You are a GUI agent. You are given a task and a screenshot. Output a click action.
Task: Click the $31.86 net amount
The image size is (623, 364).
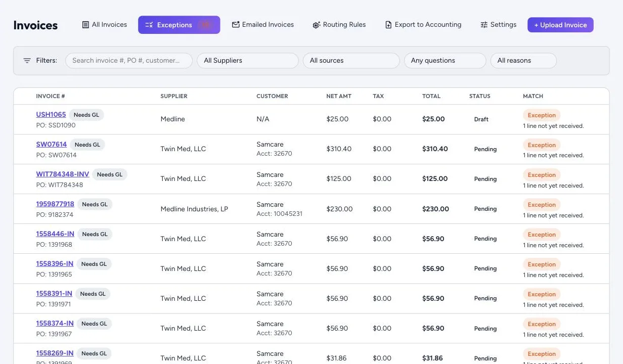(336, 358)
